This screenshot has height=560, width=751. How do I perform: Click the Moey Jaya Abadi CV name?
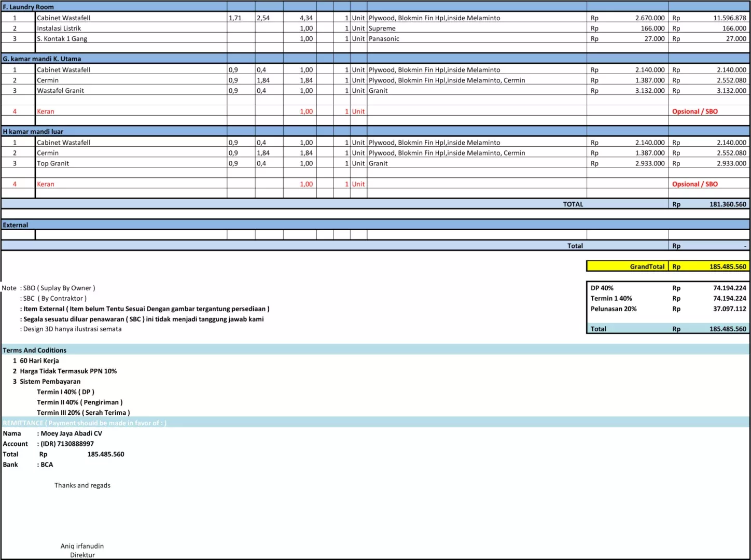tap(72, 433)
